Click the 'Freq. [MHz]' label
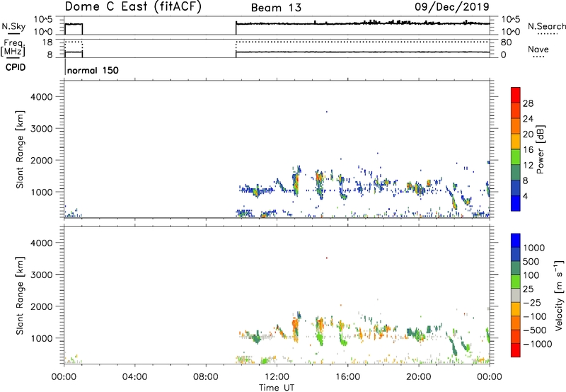This screenshot has width=566, height=392. click(x=13, y=47)
